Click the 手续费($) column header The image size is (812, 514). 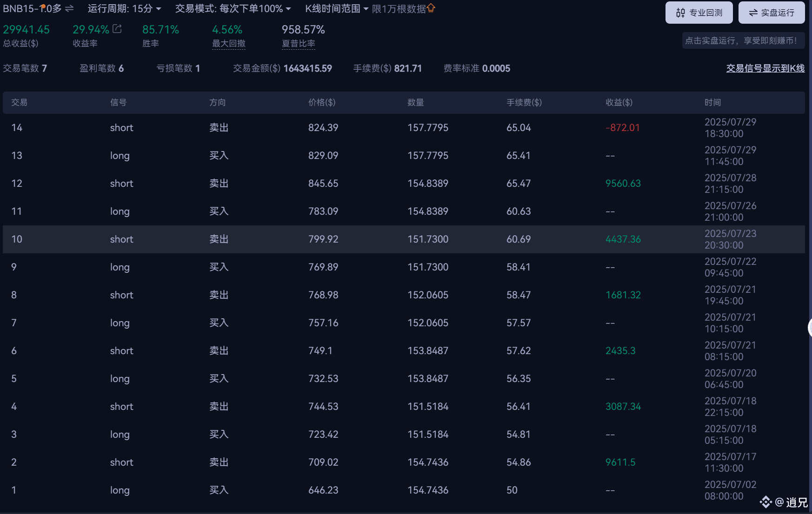pos(524,102)
